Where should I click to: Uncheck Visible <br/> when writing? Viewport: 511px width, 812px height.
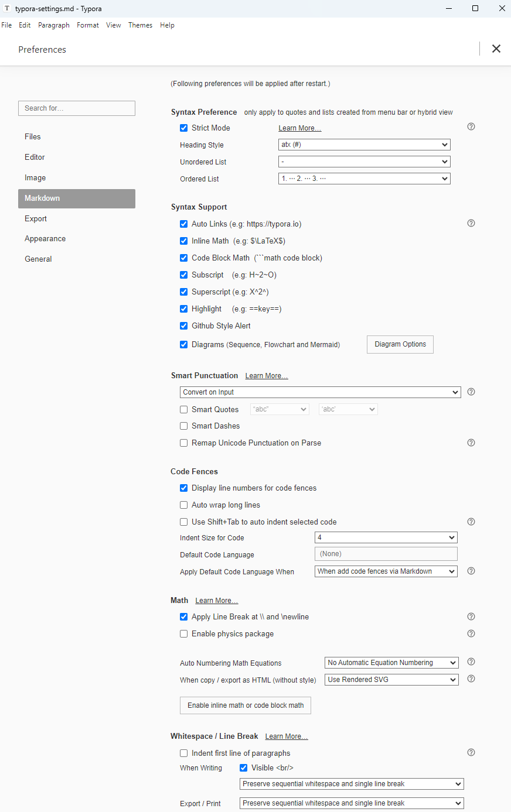click(243, 768)
